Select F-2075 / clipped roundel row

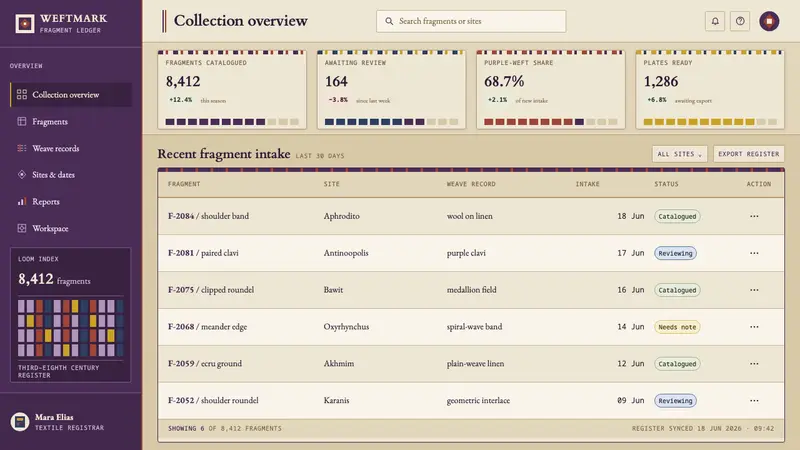(471, 290)
